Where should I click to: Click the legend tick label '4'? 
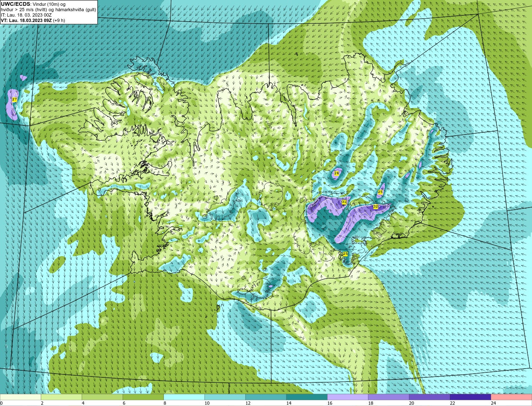pos(82,403)
